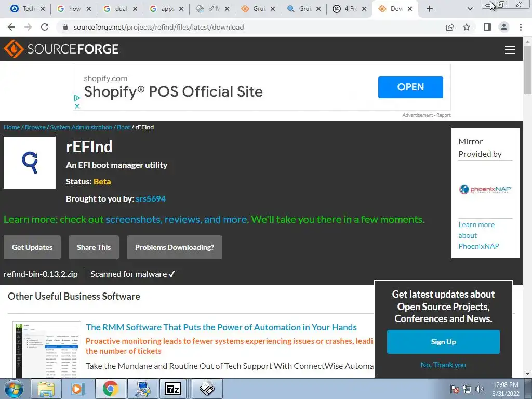The image size is (532, 399).
Task: Click the Problems Downloading? button
Action: click(x=175, y=247)
